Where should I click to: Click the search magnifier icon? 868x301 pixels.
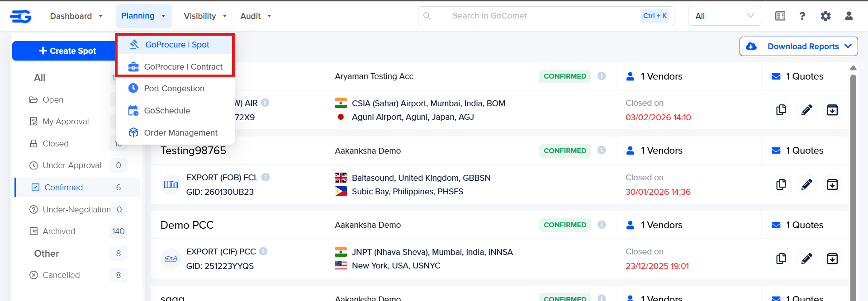coord(427,16)
